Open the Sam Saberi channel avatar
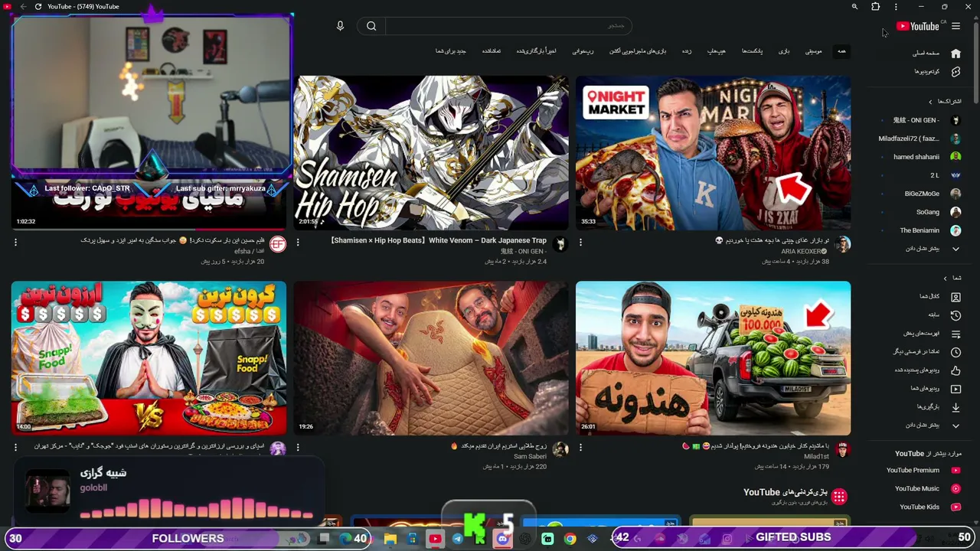The height and width of the screenshot is (551, 980). pos(560,450)
